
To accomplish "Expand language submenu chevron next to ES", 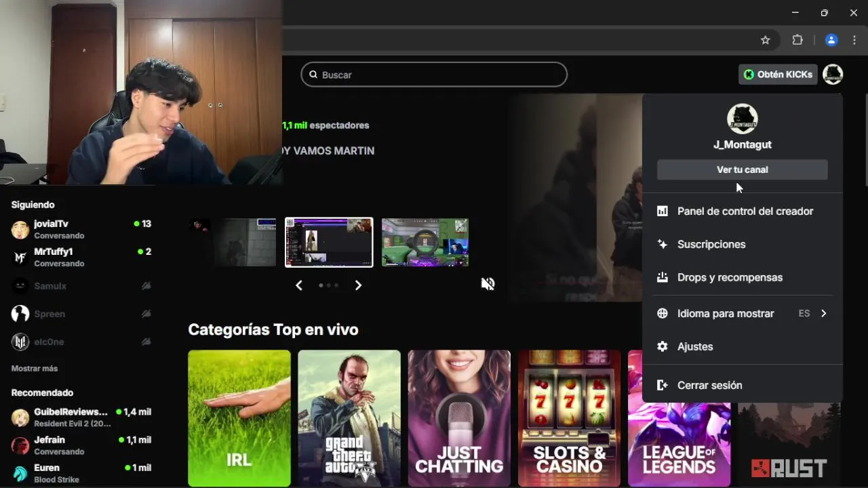I will [x=823, y=314].
